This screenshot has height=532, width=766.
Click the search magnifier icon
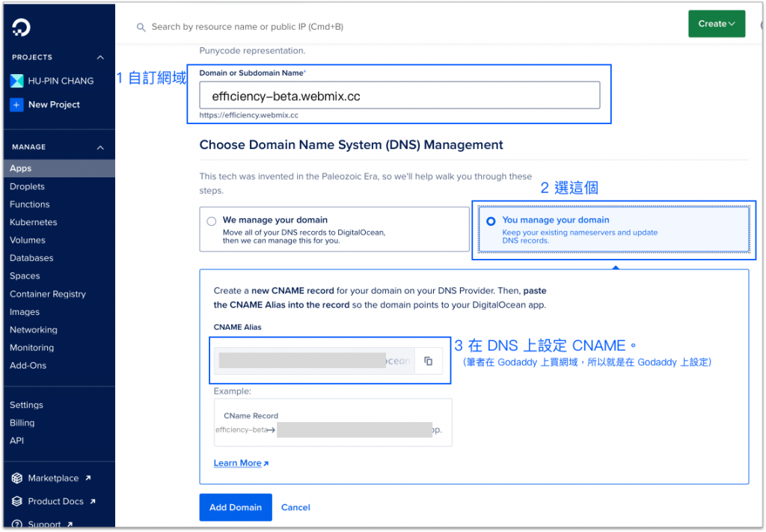click(x=141, y=28)
